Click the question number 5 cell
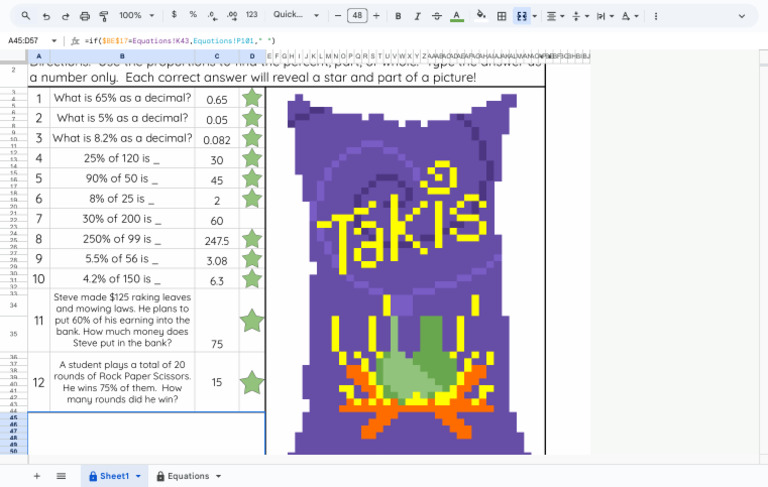Viewport: 768px width, 487px height. [x=39, y=178]
